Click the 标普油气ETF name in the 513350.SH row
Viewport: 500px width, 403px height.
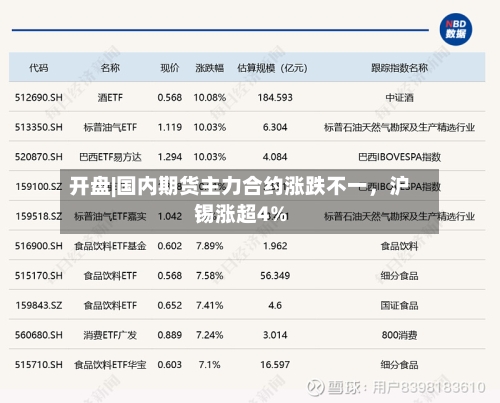point(110,127)
